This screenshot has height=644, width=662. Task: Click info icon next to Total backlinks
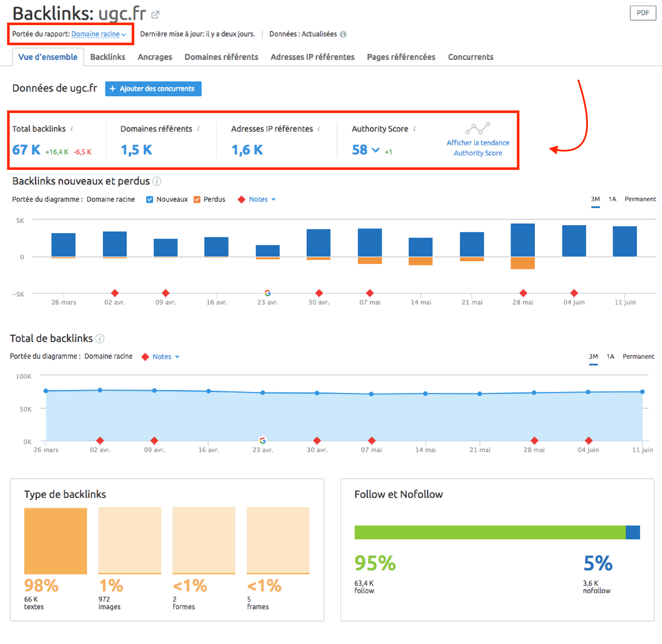click(72, 129)
